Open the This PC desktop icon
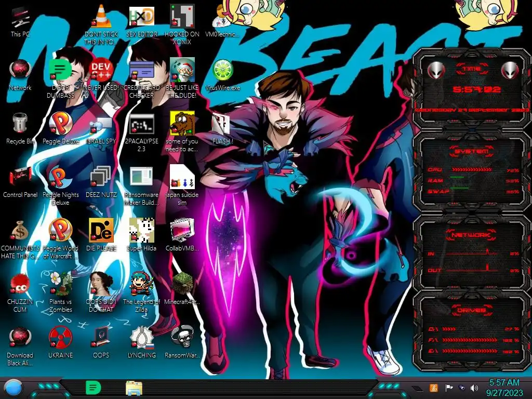Image resolution: width=532 pixels, height=399 pixels. click(20, 22)
